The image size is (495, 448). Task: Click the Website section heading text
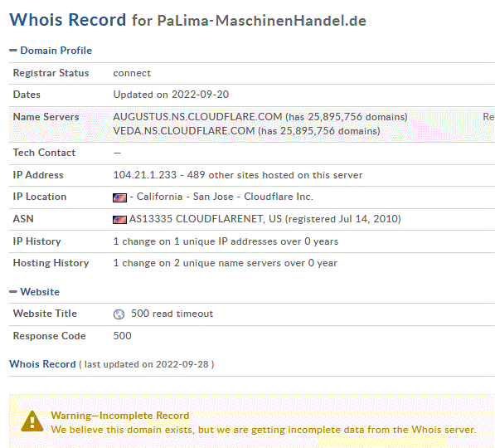pyautogui.click(x=40, y=292)
